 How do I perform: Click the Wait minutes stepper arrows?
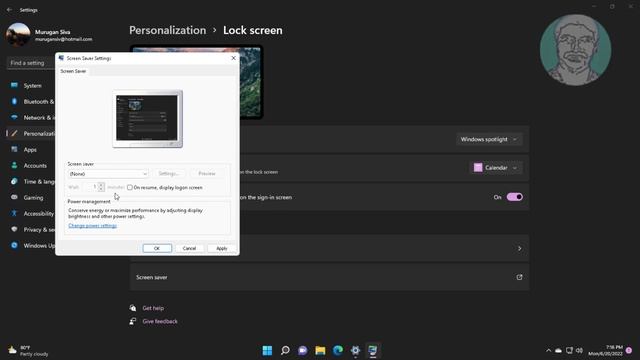(101, 187)
